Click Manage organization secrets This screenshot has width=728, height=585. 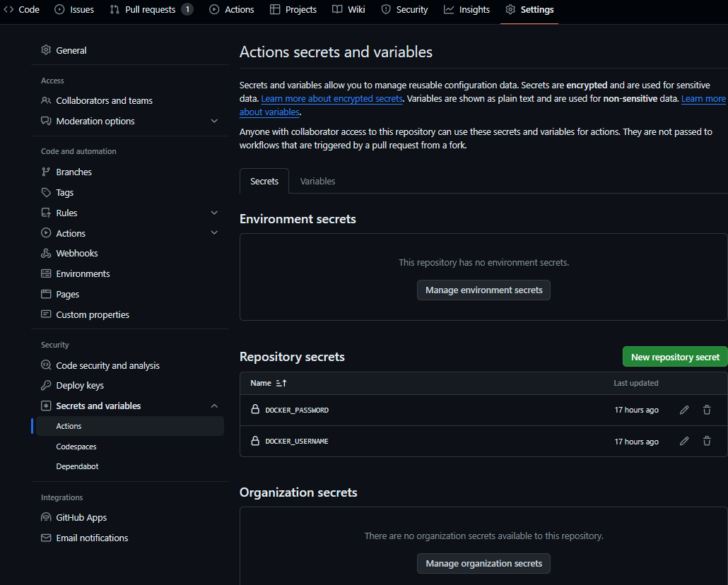click(x=483, y=563)
